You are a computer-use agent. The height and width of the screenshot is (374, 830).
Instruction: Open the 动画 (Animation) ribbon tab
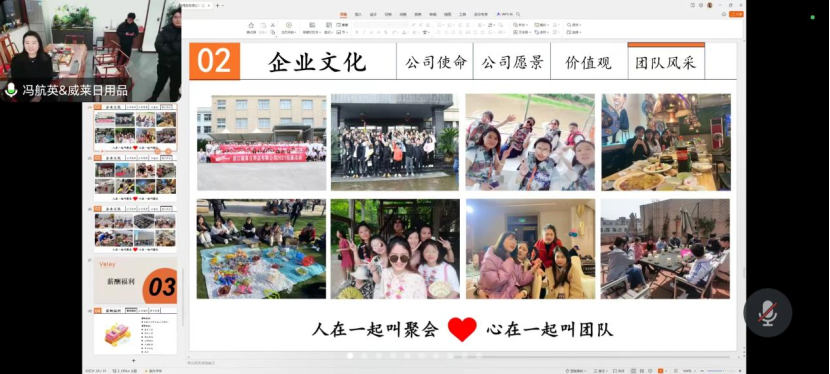tap(403, 14)
